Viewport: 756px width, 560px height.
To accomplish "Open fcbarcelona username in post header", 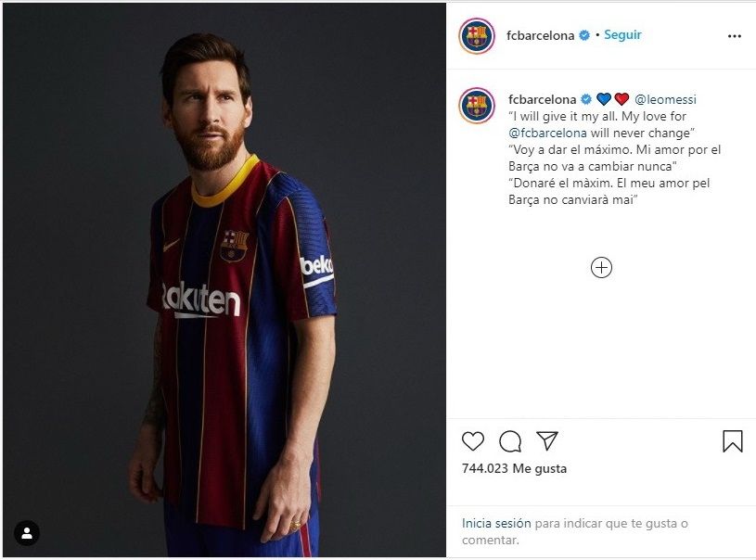I will click(x=541, y=35).
